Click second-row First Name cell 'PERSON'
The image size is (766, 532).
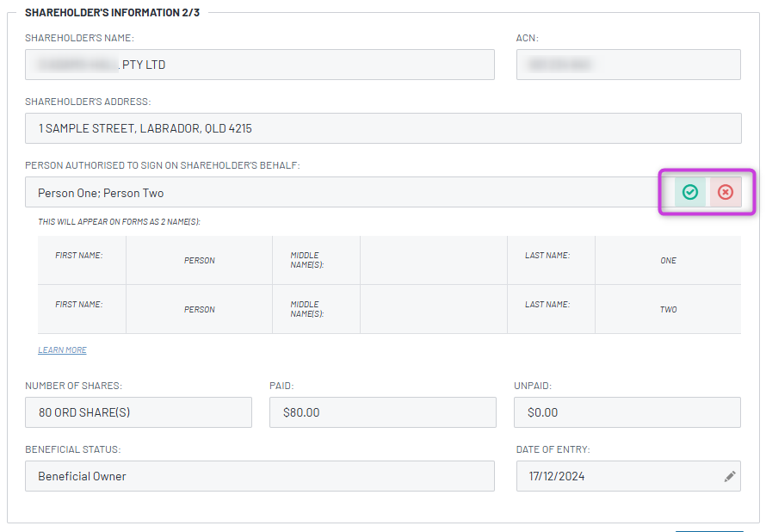[x=199, y=309]
